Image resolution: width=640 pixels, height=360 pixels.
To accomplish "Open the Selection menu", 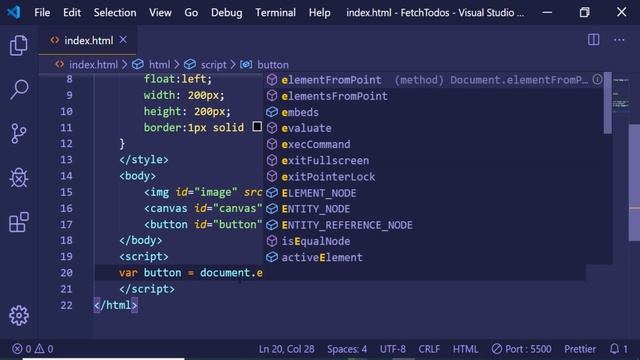I will coord(115,13).
